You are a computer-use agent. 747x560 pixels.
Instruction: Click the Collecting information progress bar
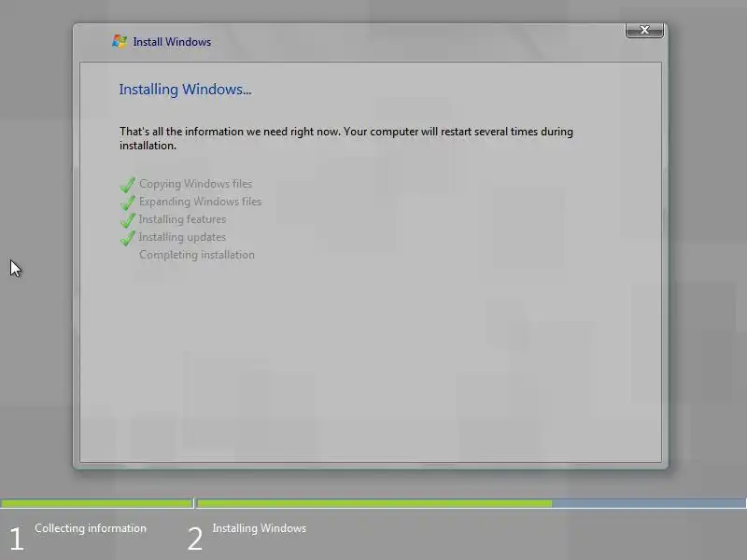click(97, 503)
